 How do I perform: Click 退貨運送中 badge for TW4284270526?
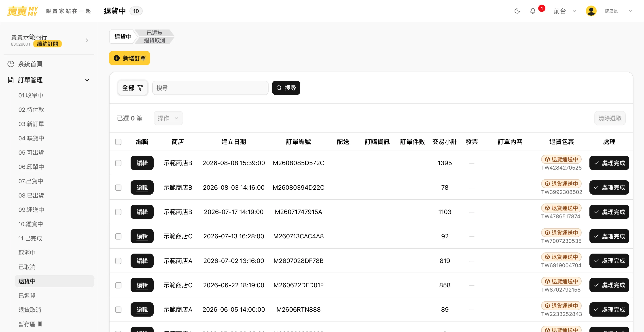coord(561,159)
